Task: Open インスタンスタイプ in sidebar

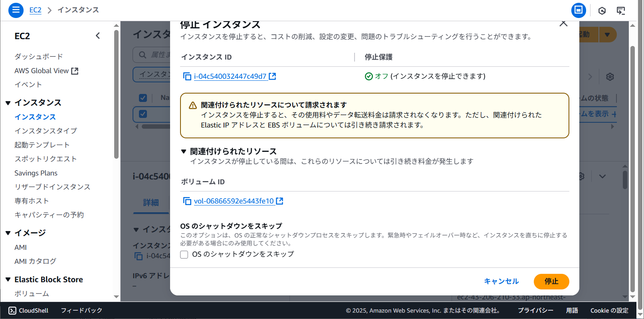Action: click(x=46, y=131)
